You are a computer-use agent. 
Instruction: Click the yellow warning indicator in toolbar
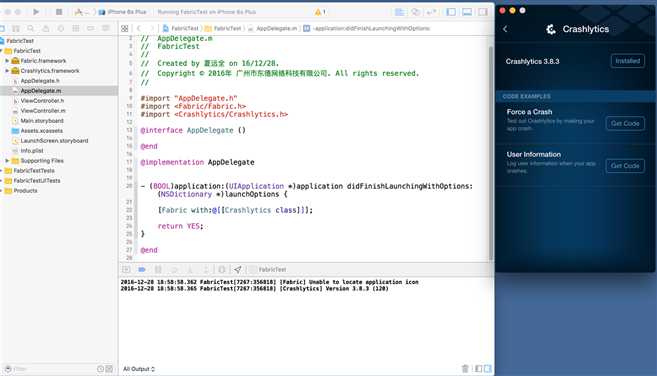coord(320,12)
